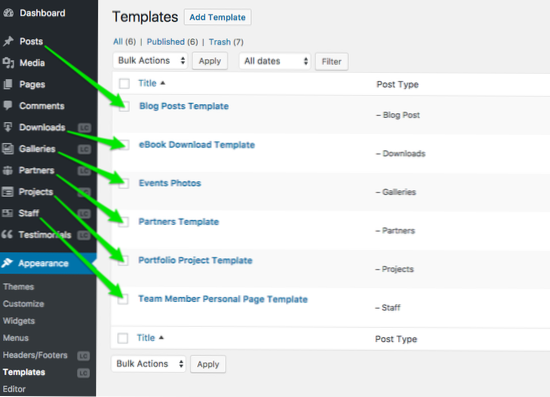Go to Menus submenu
550x397 pixels.
coord(16,338)
